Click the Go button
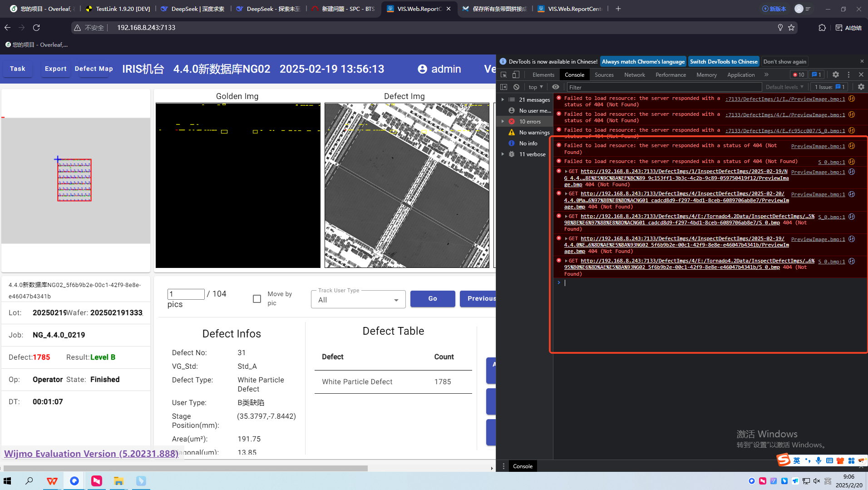Screen dimensions: 868x490 [x=433, y=298]
